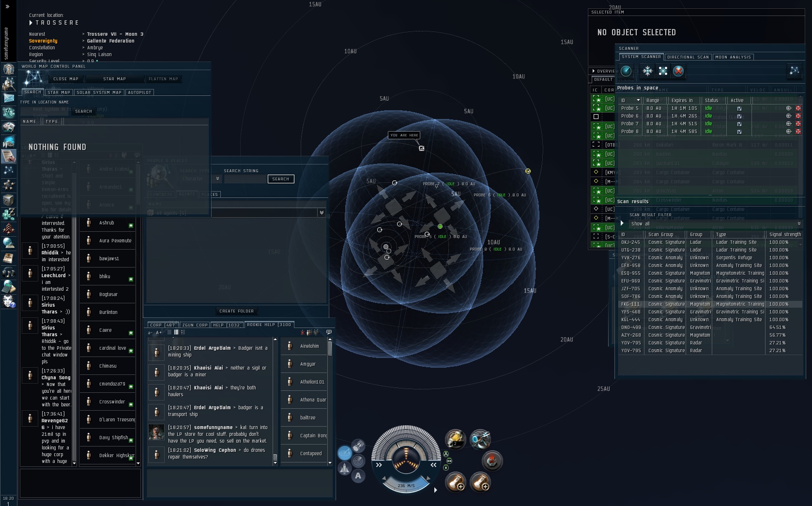Select scan result OKJ-245 Ladar Training Site

tap(710, 242)
